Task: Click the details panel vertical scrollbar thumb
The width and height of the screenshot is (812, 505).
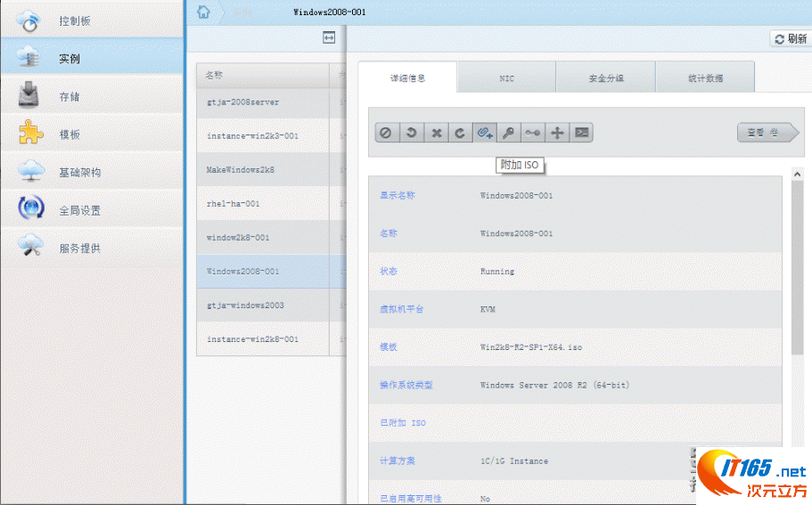Action: (x=797, y=268)
